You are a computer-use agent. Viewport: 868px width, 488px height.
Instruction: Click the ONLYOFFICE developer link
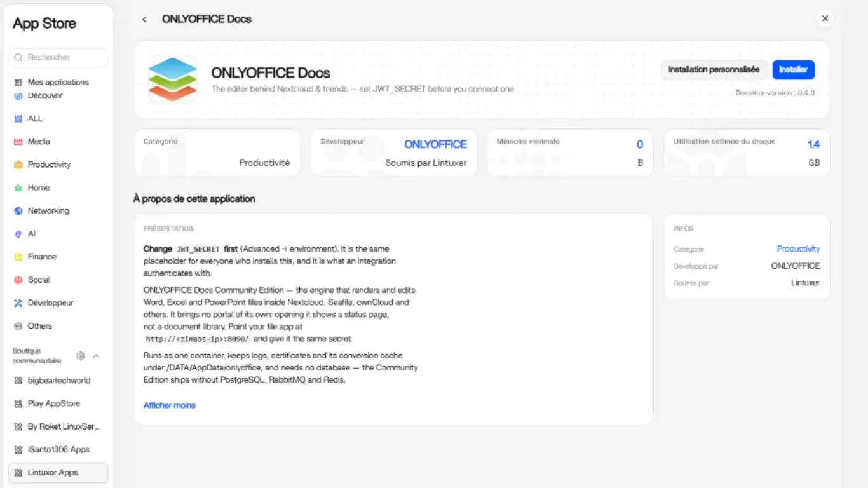pos(435,144)
